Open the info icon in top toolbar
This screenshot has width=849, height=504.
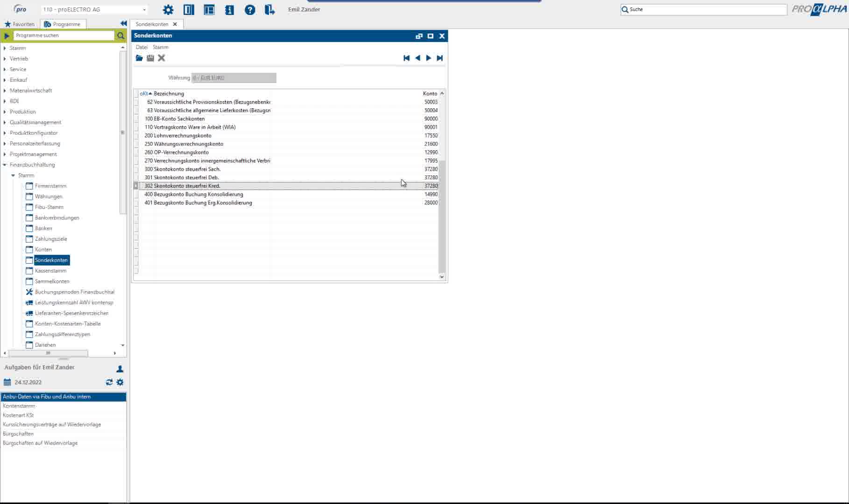click(x=229, y=10)
